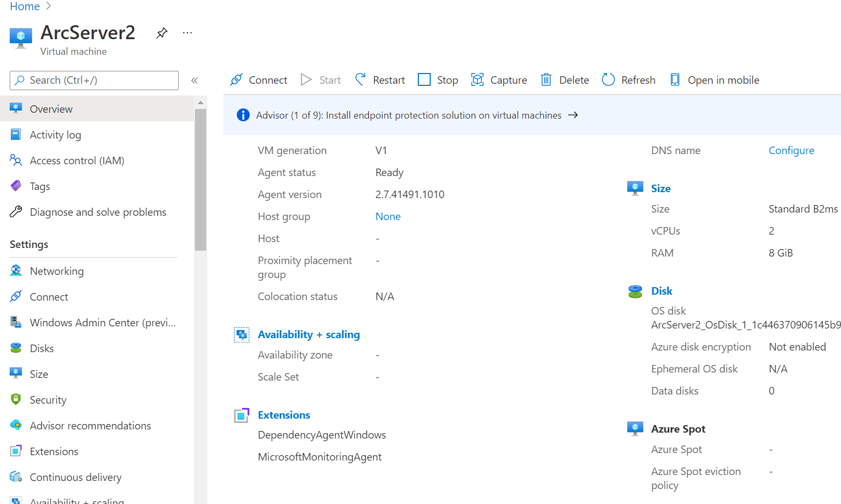The height and width of the screenshot is (504, 841).
Task: Click the Refresh circular icon
Action: [608, 80]
